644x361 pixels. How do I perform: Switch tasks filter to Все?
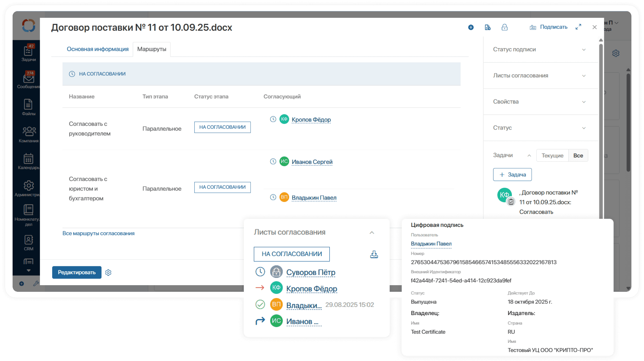tap(578, 156)
